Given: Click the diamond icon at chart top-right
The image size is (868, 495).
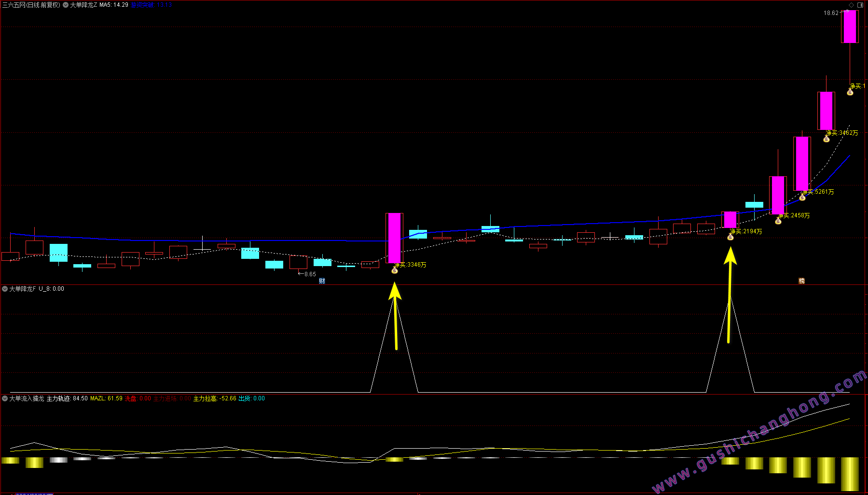Looking at the screenshot, I should [x=852, y=5].
